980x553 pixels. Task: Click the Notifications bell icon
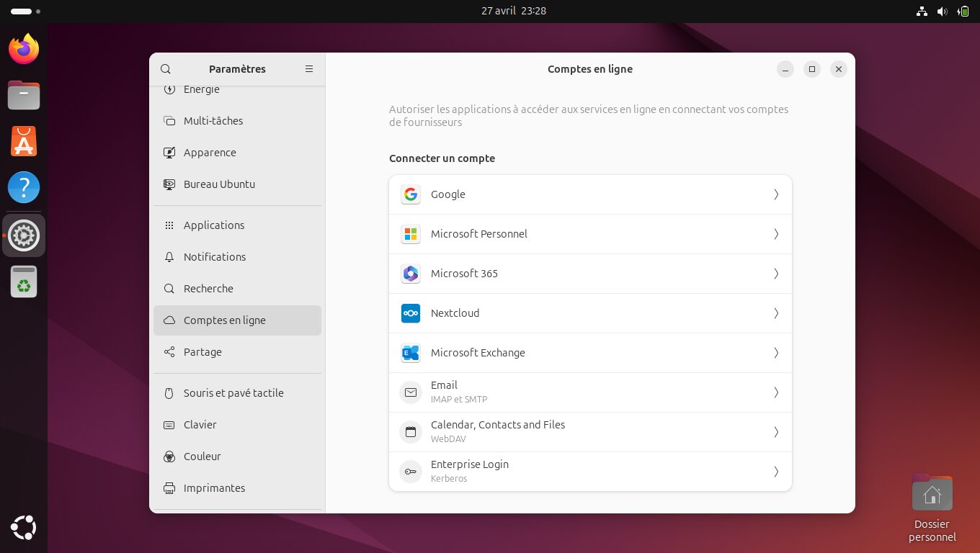(x=169, y=257)
